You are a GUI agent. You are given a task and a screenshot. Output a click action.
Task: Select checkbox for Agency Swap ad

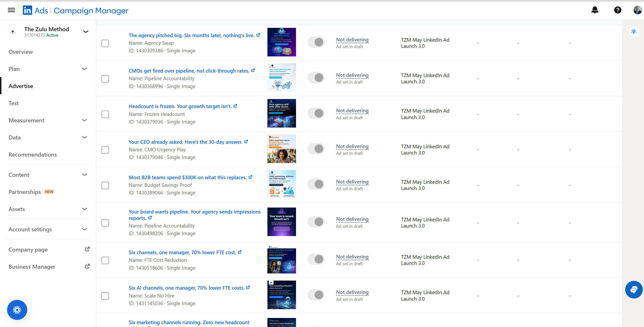pos(105,44)
